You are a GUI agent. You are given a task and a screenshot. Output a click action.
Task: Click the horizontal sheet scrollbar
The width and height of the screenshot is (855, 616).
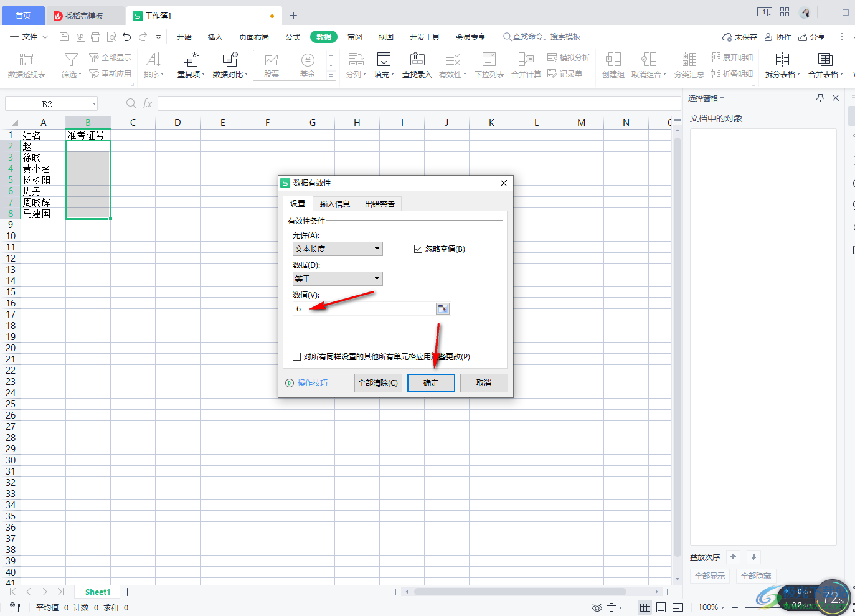click(521, 592)
